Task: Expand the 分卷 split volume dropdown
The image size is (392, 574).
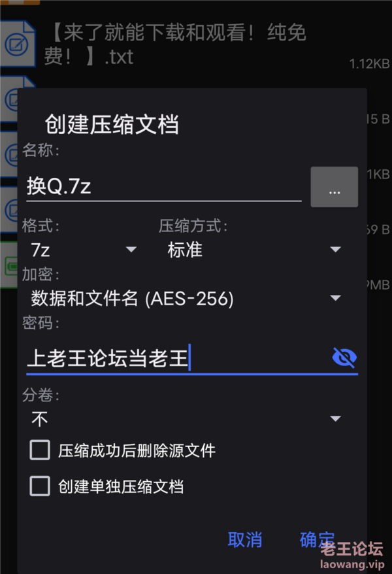Action: (186, 418)
